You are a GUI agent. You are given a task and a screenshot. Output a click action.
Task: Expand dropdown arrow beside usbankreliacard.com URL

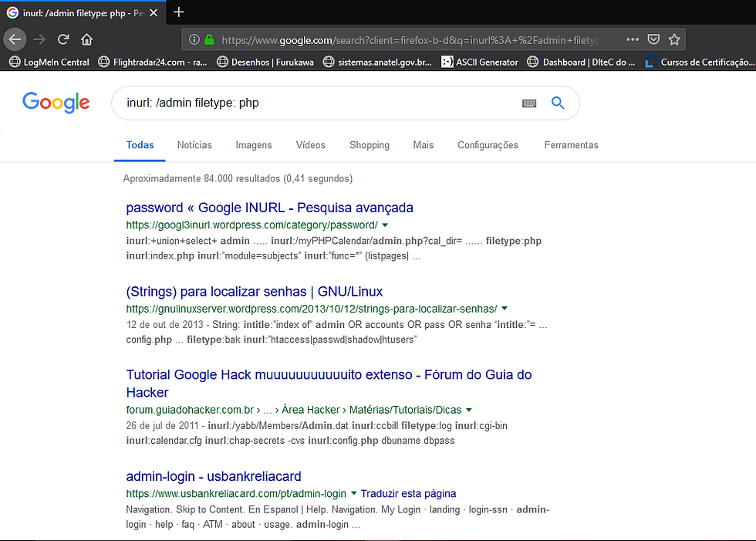353,493
